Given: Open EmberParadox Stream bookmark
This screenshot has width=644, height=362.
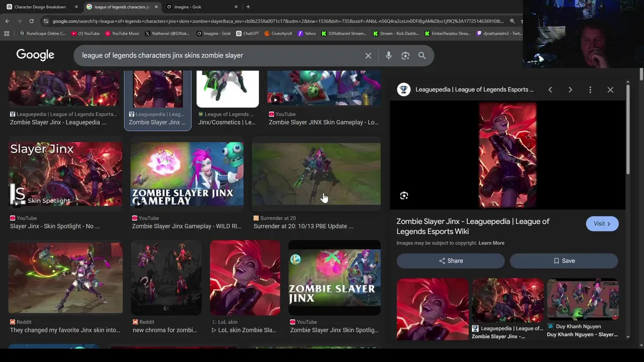Looking at the screenshot, I should 448,33.
